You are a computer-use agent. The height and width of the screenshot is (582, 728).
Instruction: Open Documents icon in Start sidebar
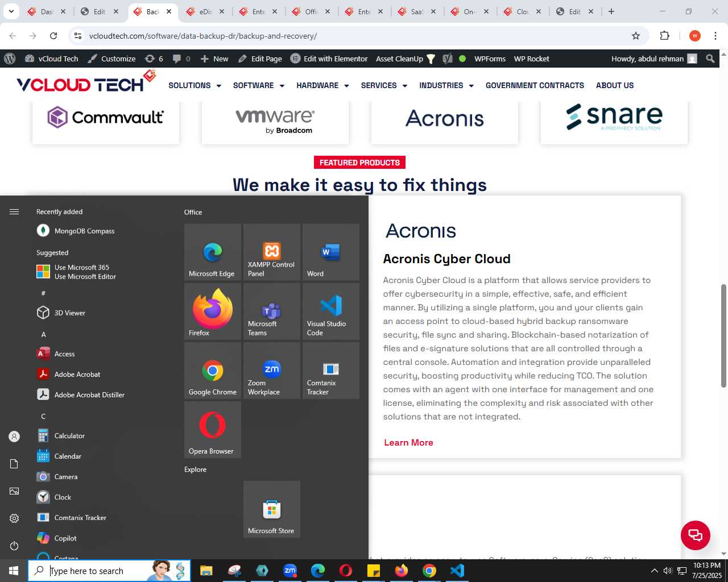pyautogui.click(x=14, y=464)
